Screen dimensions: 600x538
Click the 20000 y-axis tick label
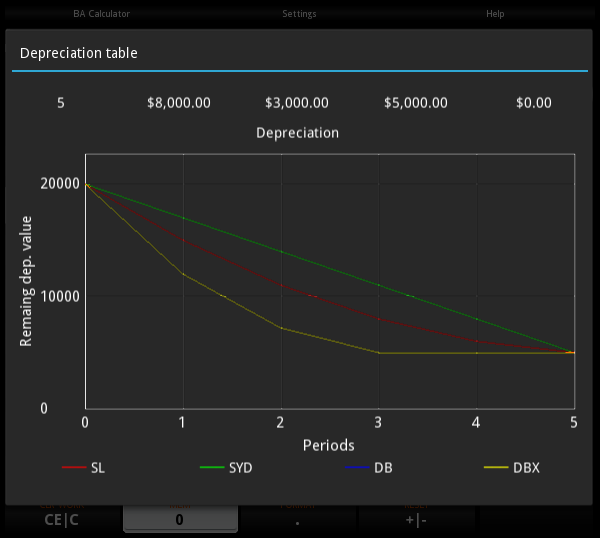pos(60,184)
